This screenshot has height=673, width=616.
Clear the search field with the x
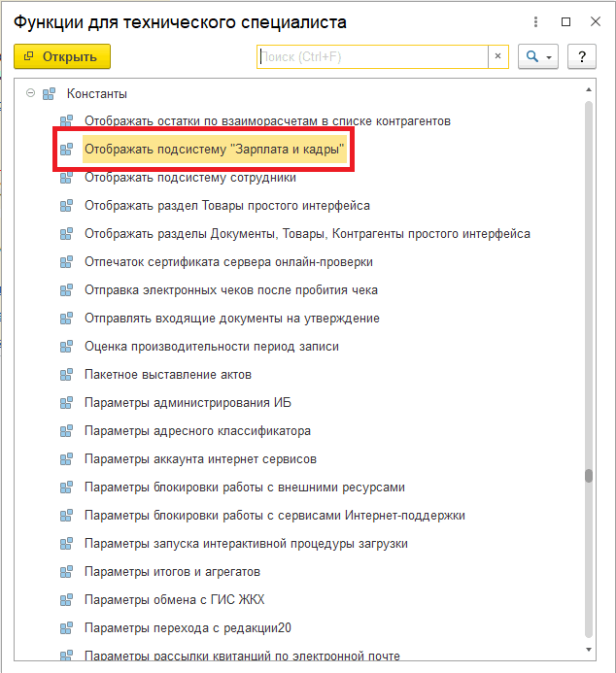point(498,56)
